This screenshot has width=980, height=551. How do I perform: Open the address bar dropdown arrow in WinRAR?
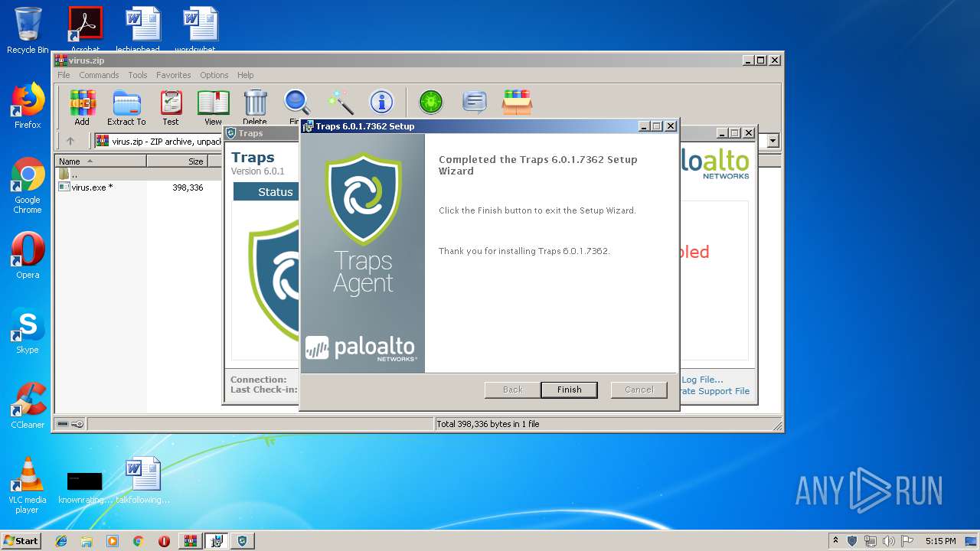click(773, 141)
